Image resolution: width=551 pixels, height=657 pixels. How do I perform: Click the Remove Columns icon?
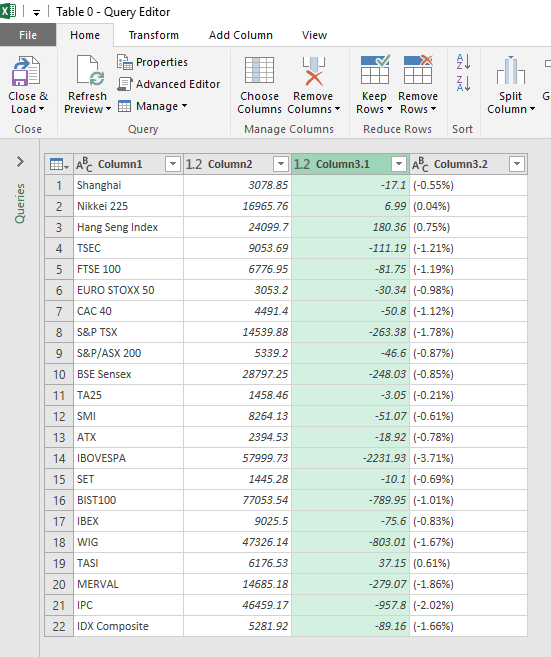tap(313, 71)
